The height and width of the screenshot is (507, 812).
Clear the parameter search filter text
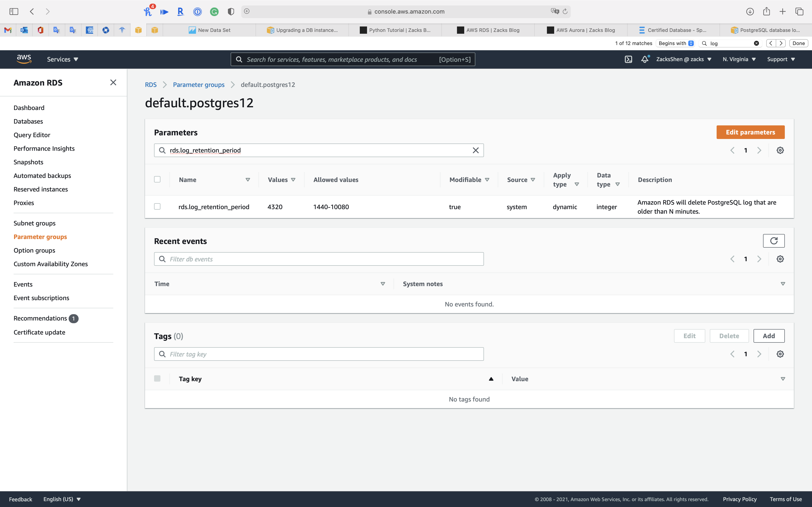coord(476,150)
